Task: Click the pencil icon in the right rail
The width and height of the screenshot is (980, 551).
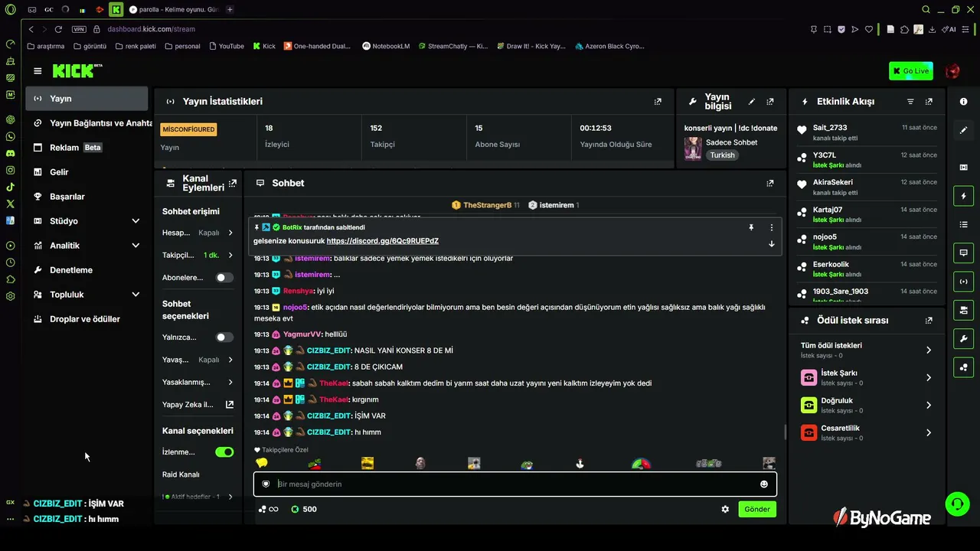Action: pyautogui.click(x=963, y=130)
